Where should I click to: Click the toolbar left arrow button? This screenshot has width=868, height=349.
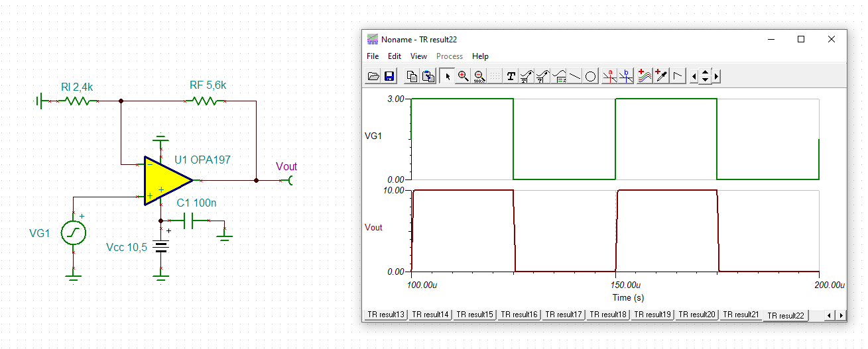coord(694,76)
